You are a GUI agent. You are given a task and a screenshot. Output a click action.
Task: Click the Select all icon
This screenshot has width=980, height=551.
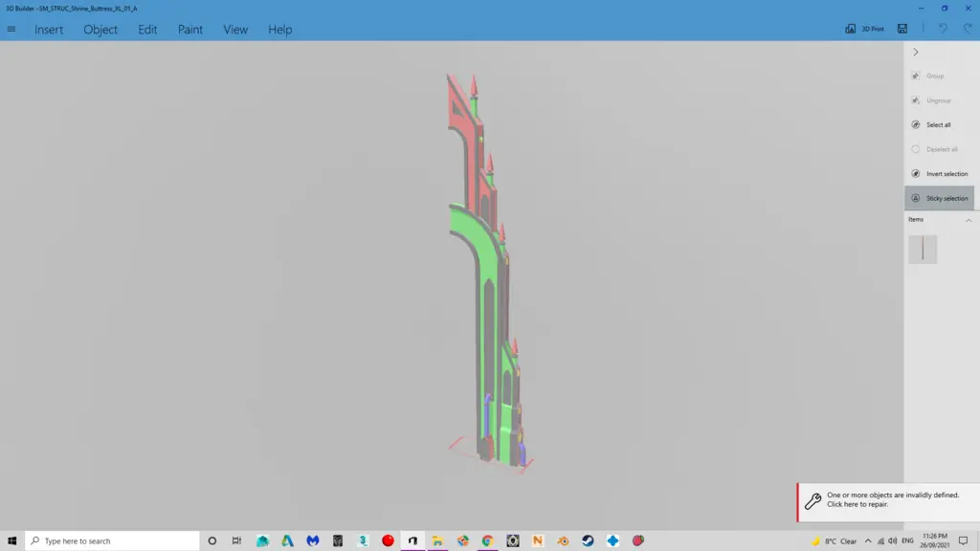[x=916, y=124]
